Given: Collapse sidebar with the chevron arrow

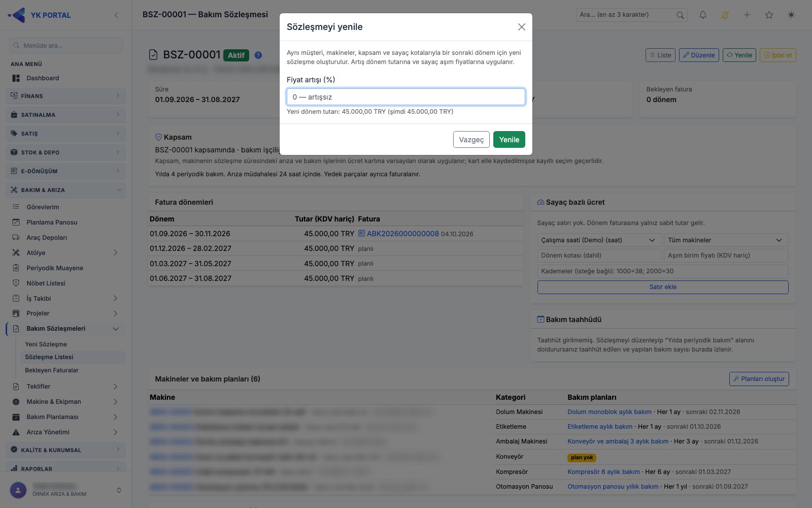Looking at the screenshot, I should (x=116, y=15).
